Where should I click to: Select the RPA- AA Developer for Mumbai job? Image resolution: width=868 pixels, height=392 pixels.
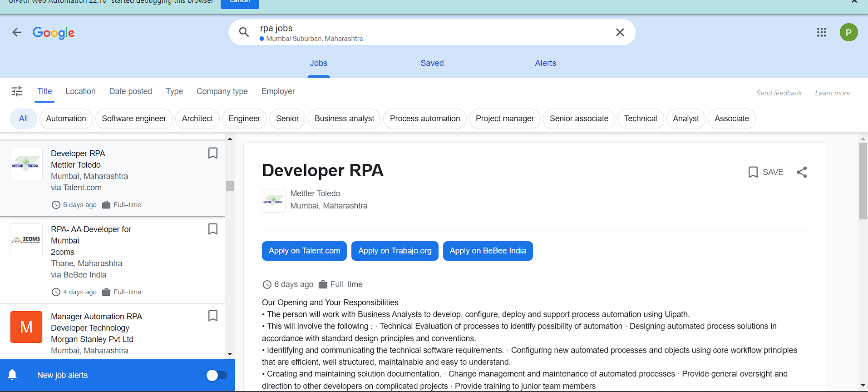click(113, 260)
